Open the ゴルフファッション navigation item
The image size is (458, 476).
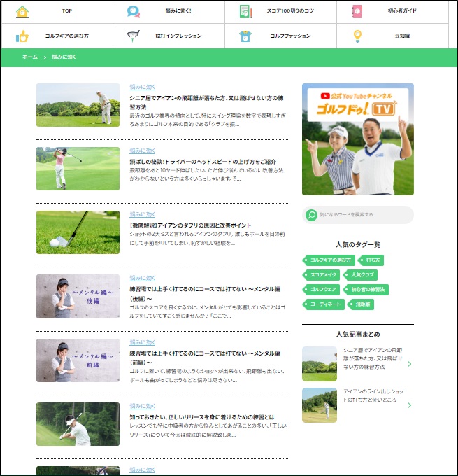click(x=280, y=36)
